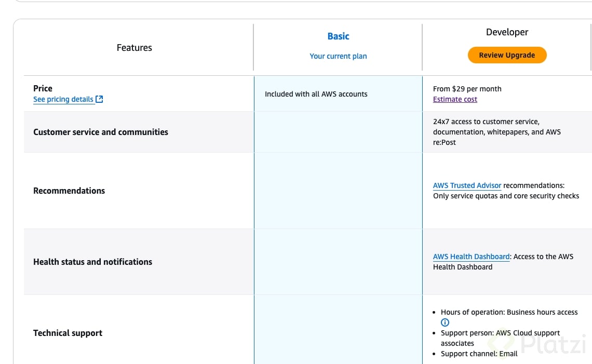Viewport: 592px width, 364px height.
Task: Open the See pricing details link
Action: coord(63,99)
